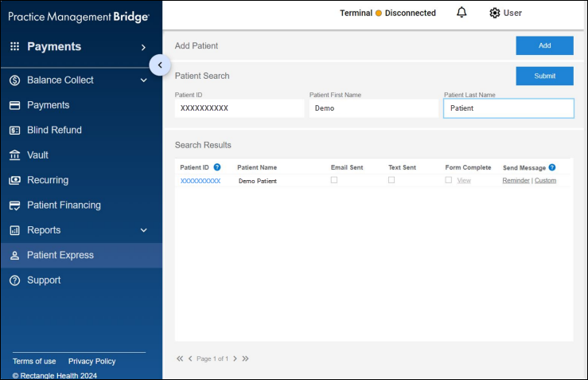588x380 pixels.
Task: Click the Demo Patient name cell
Action: (x=258, y=181)
